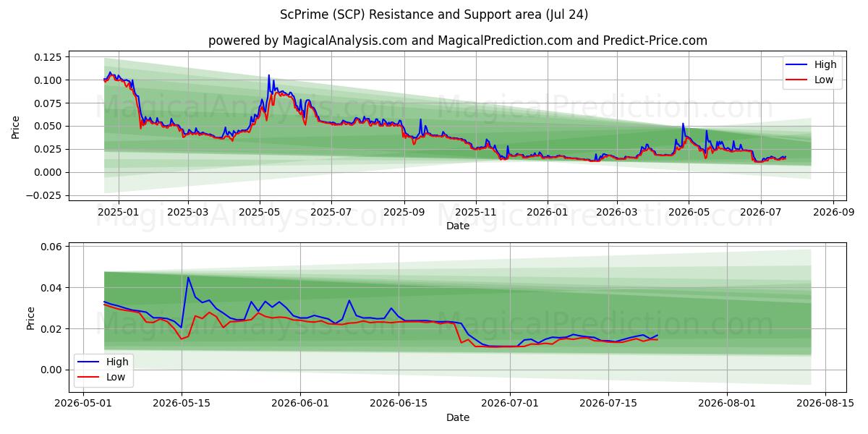868x434 pixels.
Task: Click the May 2025 price spike peak in upper chart
Action: (269, 75)
